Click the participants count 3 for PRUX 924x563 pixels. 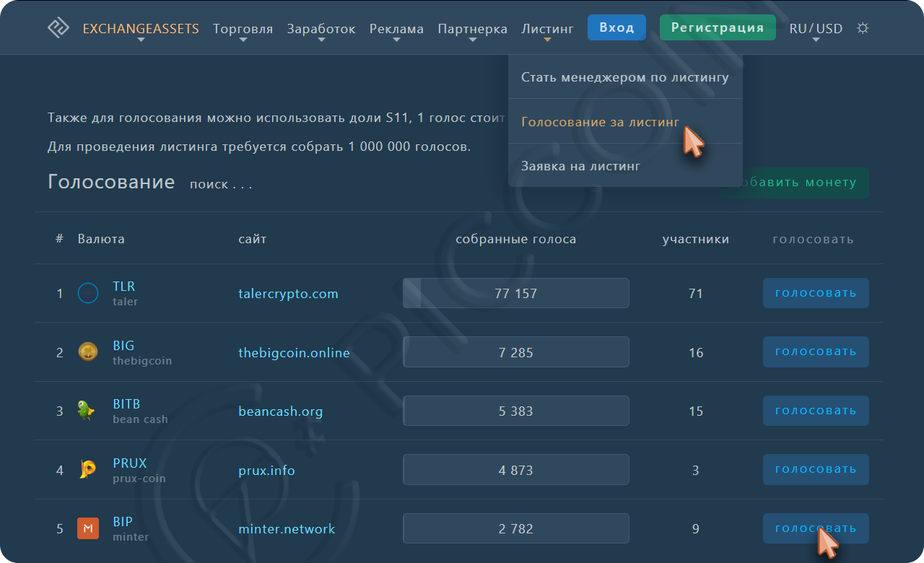(696, 471)
